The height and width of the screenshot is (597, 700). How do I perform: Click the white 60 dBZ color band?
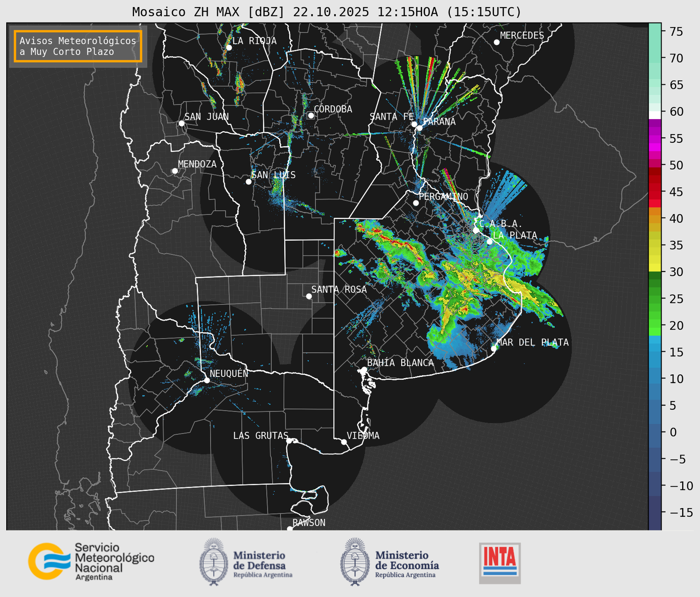654,115
